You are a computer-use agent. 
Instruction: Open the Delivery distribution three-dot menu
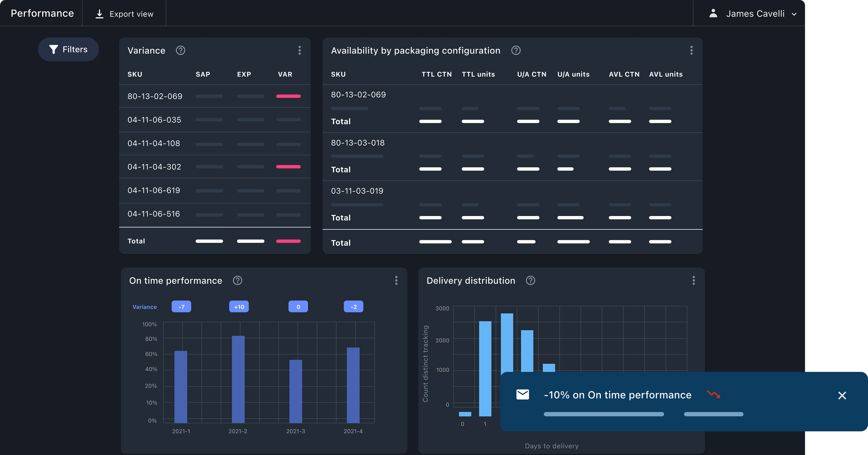point(693,281)
